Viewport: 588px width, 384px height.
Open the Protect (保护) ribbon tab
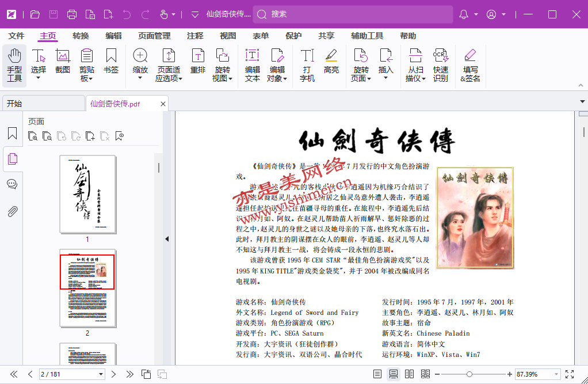point(293,36)
